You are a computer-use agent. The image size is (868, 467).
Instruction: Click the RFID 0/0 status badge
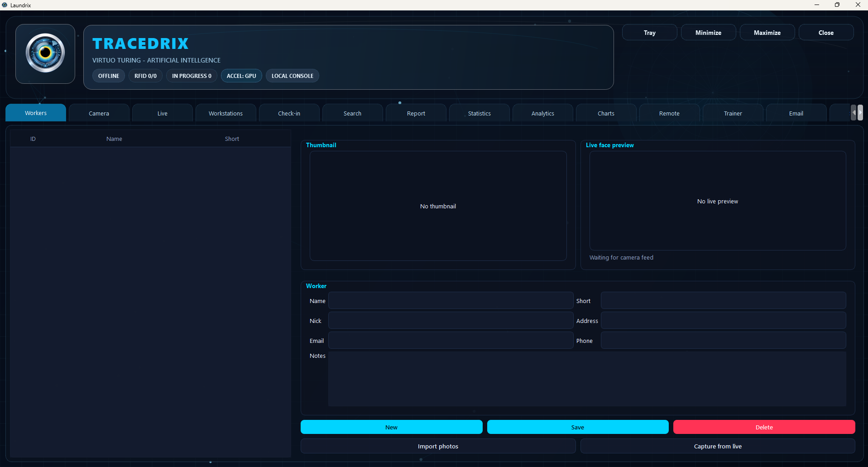[x=145, y=76]
